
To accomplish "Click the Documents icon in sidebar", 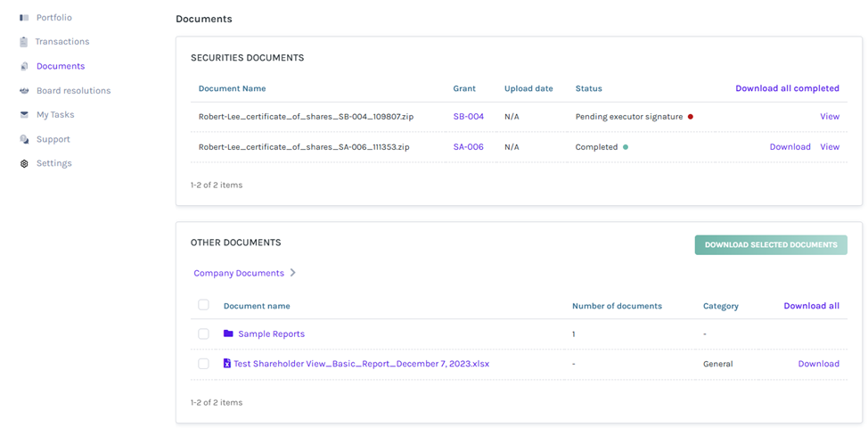I will 24,67.
